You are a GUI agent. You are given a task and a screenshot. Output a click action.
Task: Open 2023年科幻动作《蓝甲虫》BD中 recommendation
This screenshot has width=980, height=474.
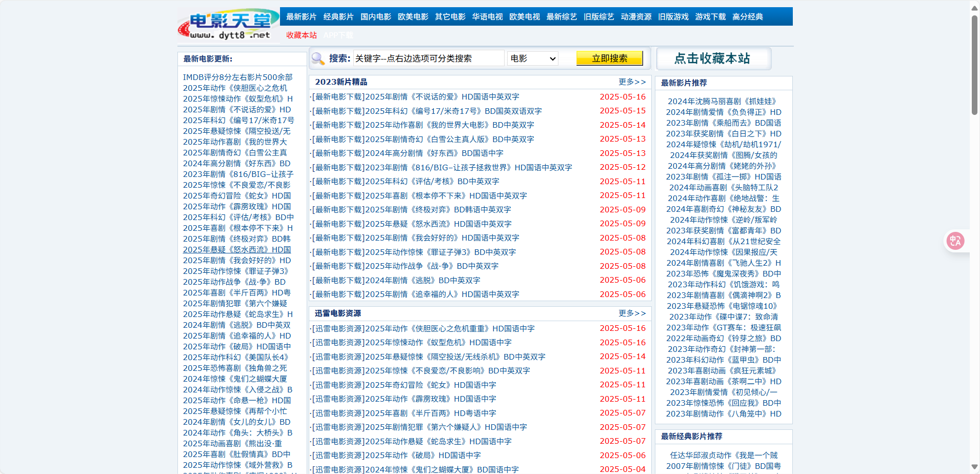724,360
